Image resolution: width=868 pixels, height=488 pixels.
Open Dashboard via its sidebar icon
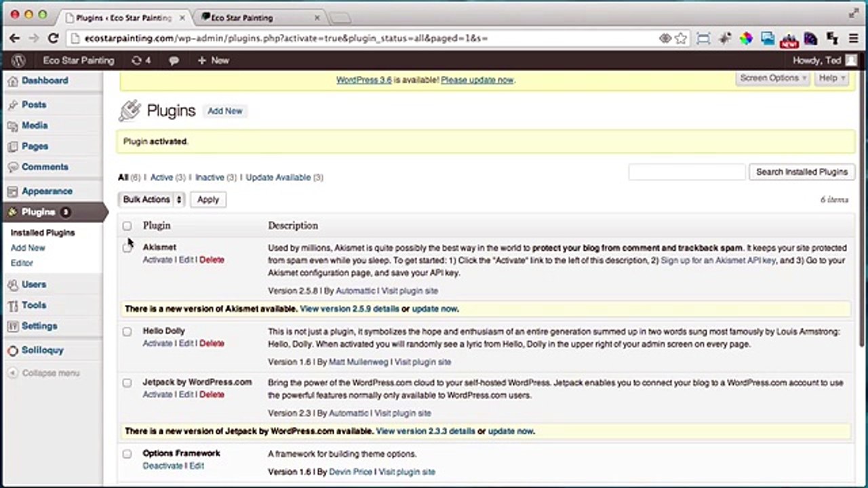pyautogui.click(x=12, y=81)
